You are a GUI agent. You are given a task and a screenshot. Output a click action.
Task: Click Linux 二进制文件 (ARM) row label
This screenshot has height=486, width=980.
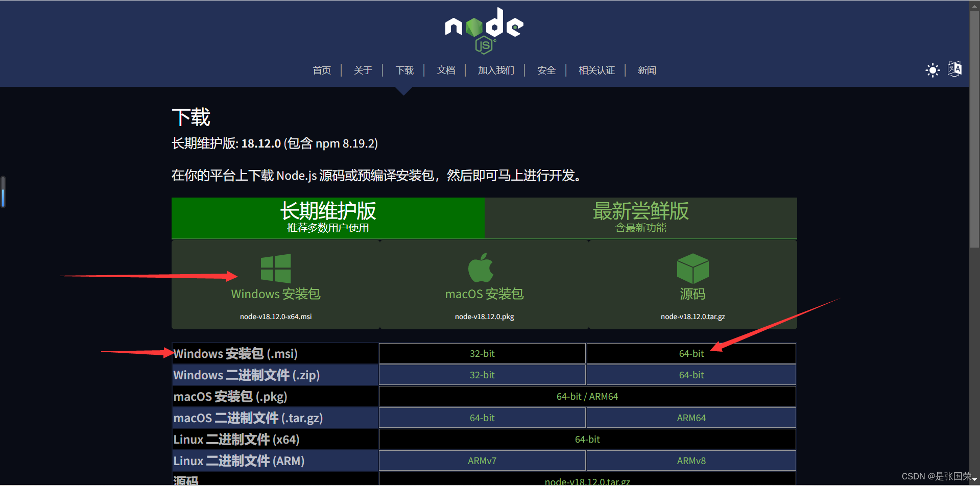[x=239, y=460]
